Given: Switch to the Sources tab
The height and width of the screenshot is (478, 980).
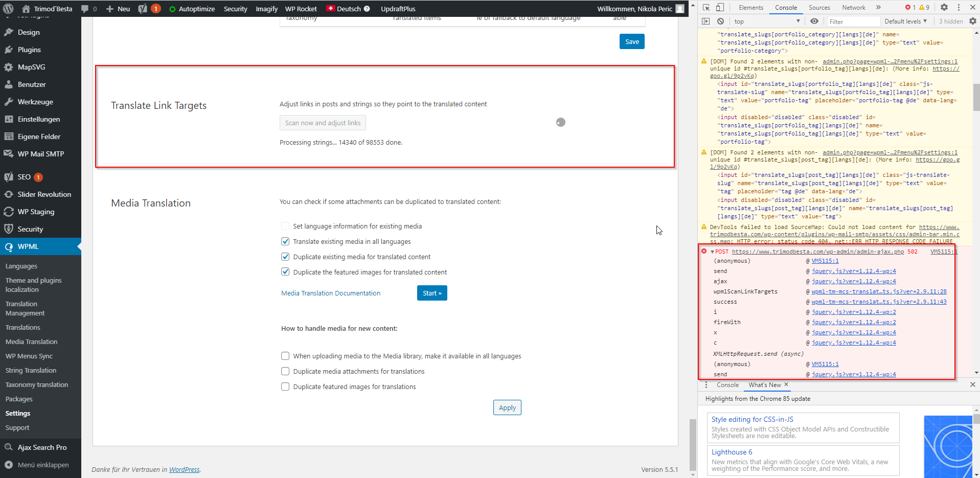Looking at the screenshot, I should (819, 7).
